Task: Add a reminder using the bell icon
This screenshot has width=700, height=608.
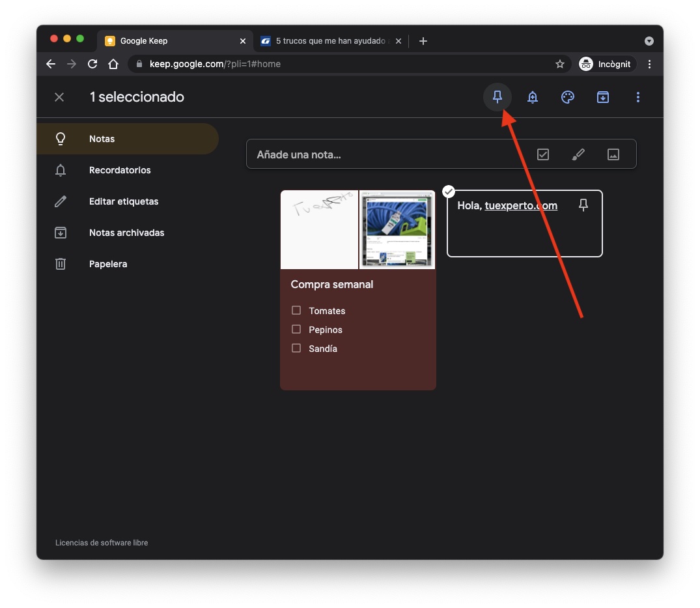Action: point(533,97)
